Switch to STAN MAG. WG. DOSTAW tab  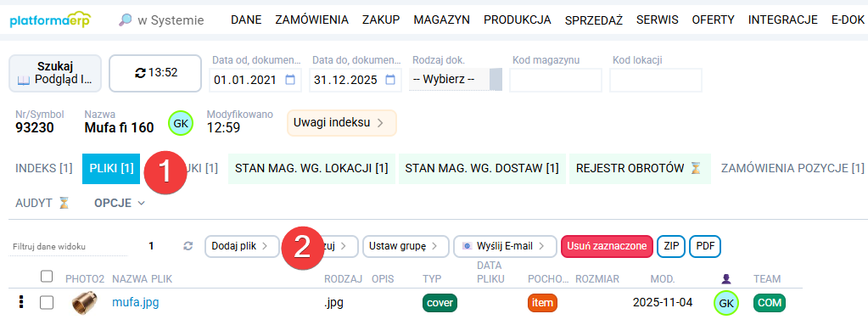pos(482,168)
